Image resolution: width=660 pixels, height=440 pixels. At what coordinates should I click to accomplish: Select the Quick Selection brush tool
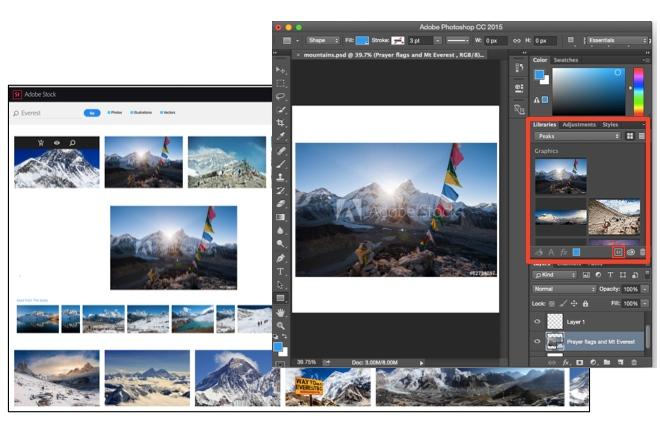tap(280, 110)
